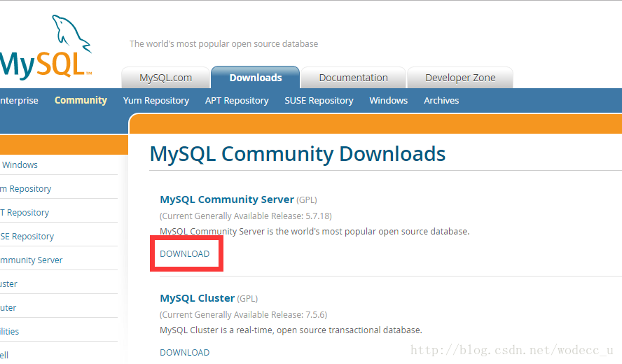622x364 pixels.
Task: Click the text 'Current Generally Available Release: 7.5.6'
Action: pyautogui.click(x=243, y=315)
